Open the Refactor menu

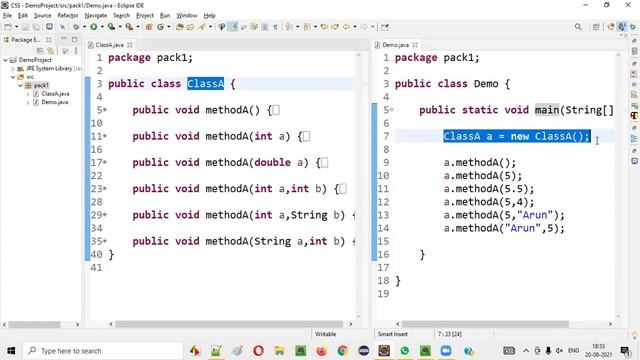pyautogui.click(x=68, y=16)
